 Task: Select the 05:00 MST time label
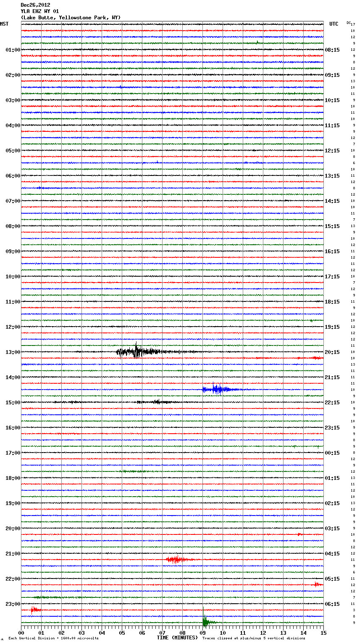point(13,151)
